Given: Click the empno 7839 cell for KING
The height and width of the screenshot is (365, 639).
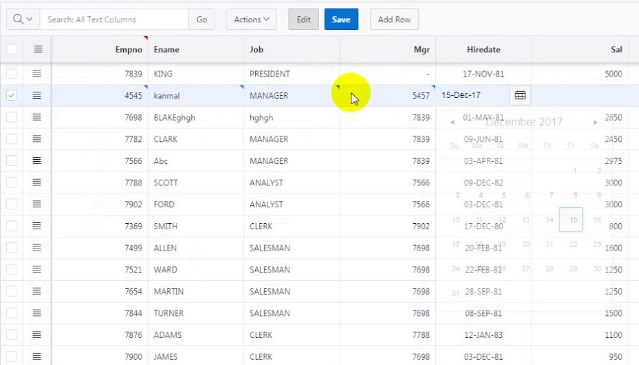Looking at the screenshot, I should click(100, 74).
